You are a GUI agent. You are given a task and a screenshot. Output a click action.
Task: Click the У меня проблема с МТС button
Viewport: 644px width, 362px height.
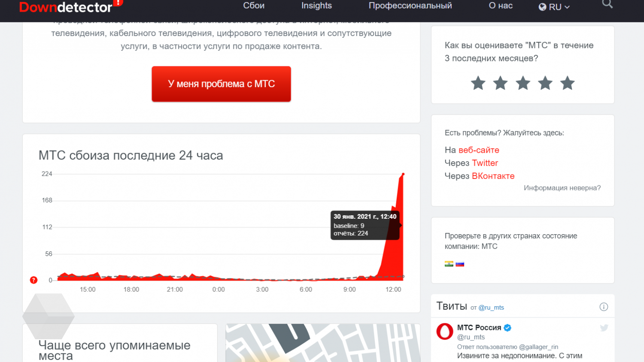[x=221, y=84]
